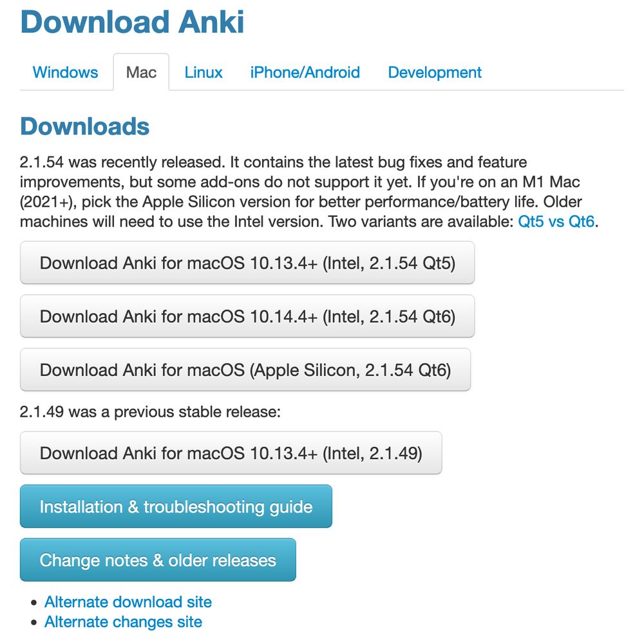Open the Alternate changes site
Viewport: 644px width, 644px height.
point(122,621)
